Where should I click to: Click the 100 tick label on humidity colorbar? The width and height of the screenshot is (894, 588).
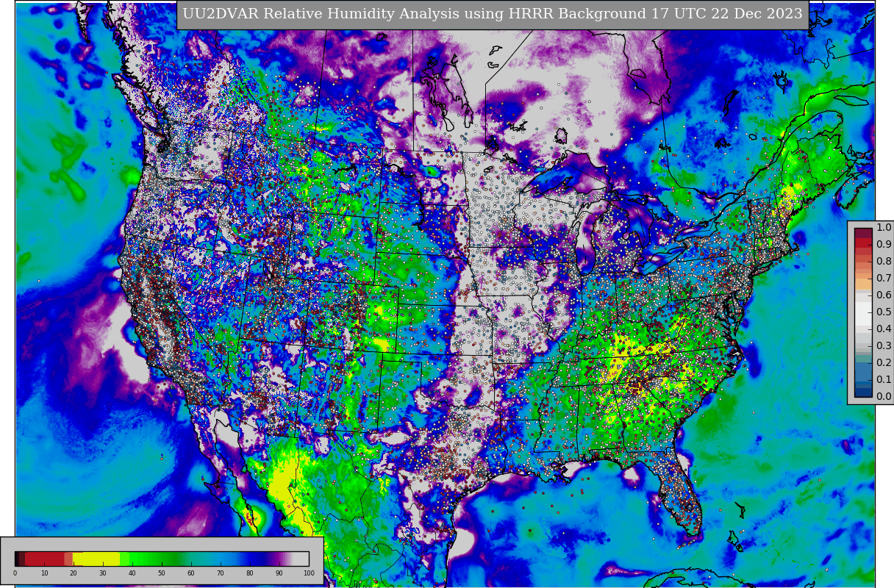(309, 573)
